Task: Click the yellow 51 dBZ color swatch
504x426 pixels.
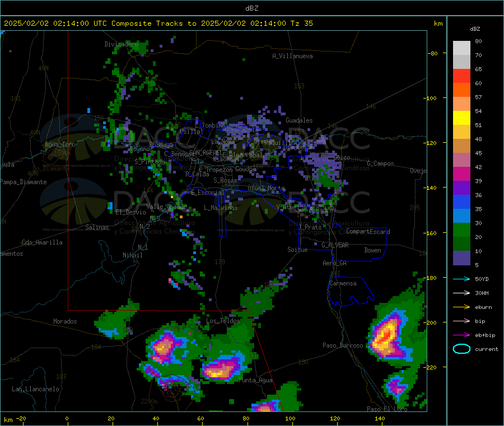Action: [461, 118]
